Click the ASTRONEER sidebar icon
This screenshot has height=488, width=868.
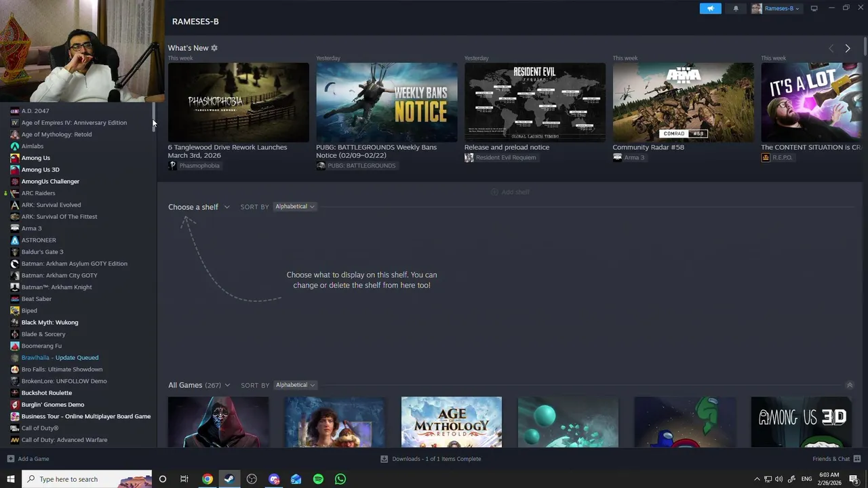(15, 240)
